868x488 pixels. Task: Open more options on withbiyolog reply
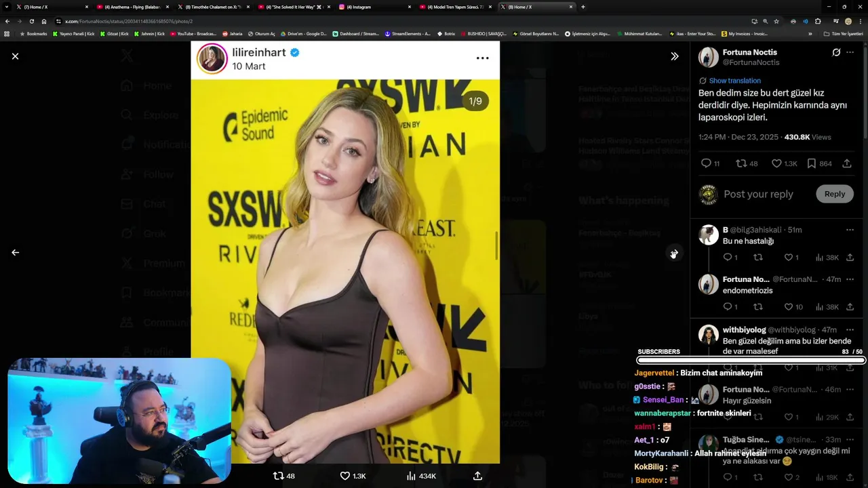[850, 329]
